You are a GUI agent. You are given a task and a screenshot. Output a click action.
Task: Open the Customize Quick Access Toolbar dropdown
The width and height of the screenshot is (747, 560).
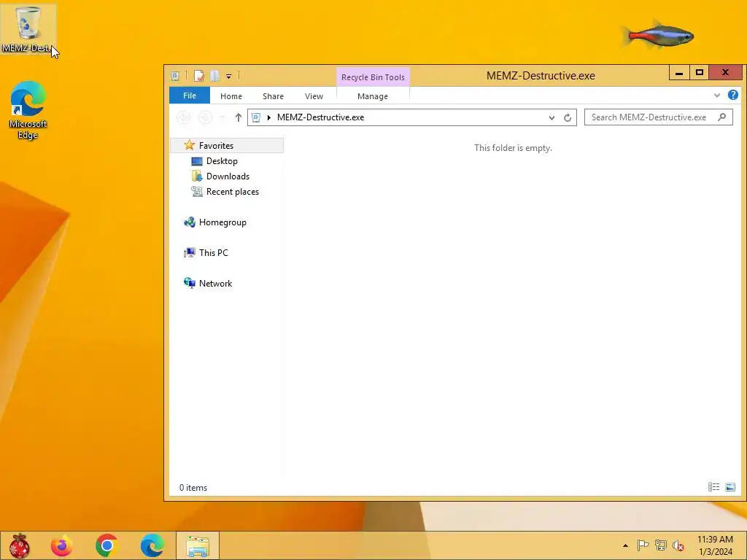pyautogui.click(x=228, y=76)
